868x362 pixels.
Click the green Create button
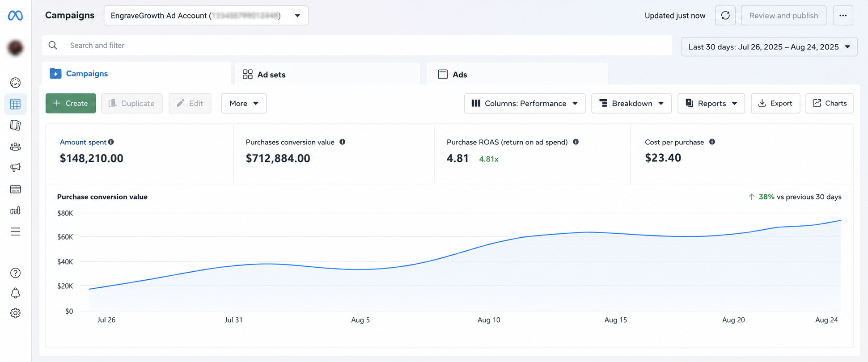[x=71, y=103]
